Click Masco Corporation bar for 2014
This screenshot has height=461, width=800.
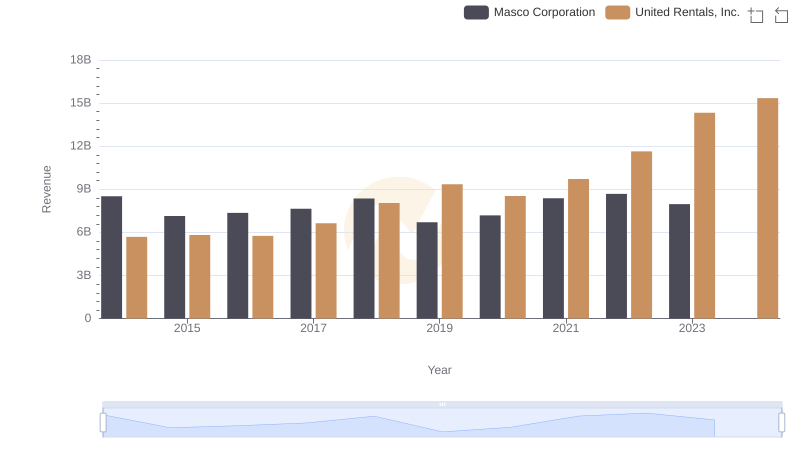(112, 258)
